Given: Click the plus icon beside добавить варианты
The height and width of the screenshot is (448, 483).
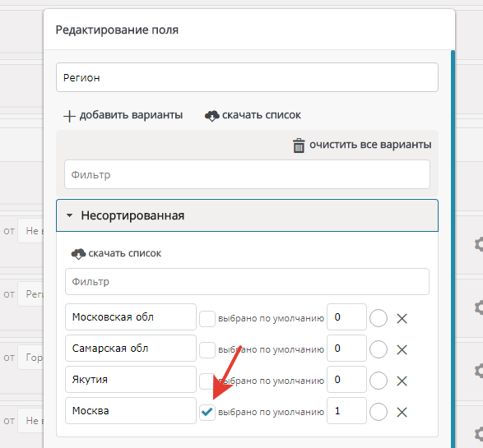Looking at the screenshot, I should pyautogui.click(x=69, y=116).
